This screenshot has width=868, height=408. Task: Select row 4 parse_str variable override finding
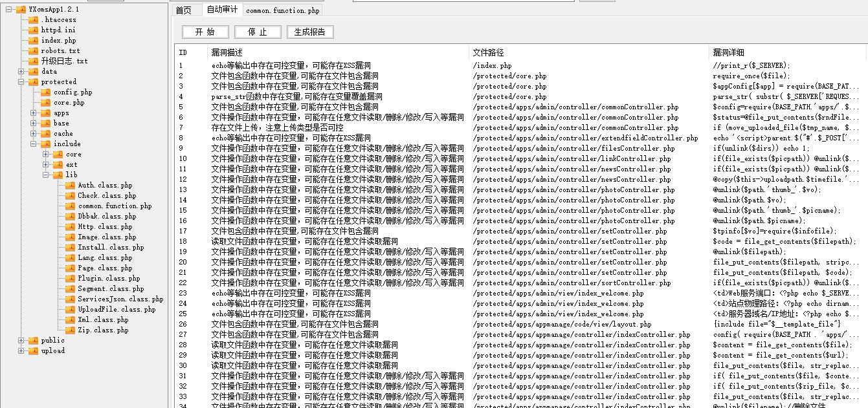tap(521, 96)
